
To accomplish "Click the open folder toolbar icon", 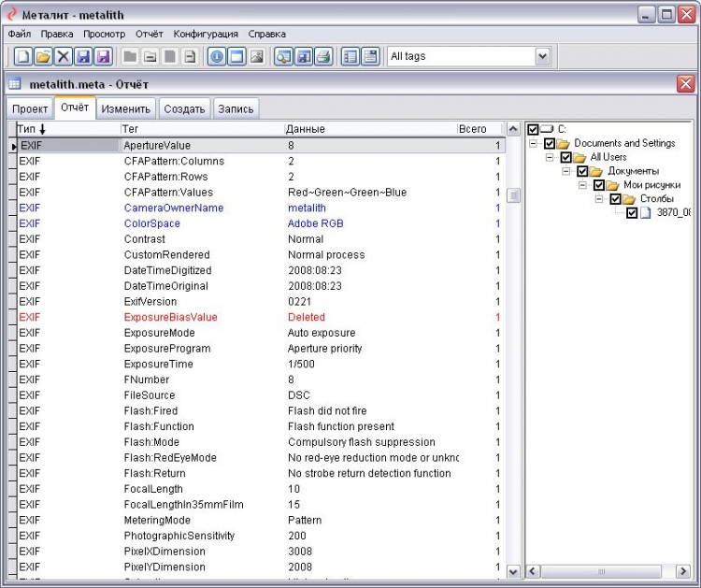I will click(x=43, y=57).
